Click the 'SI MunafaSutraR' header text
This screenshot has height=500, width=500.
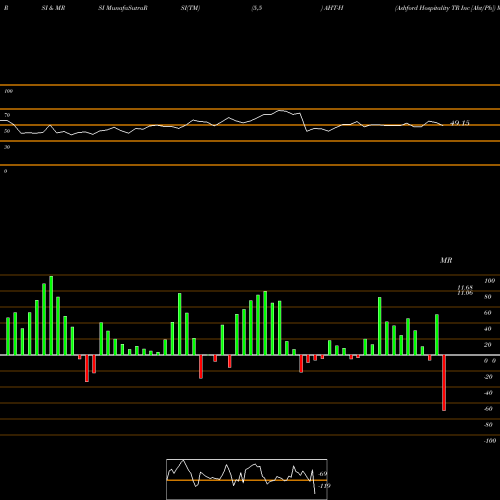(123, 8)
